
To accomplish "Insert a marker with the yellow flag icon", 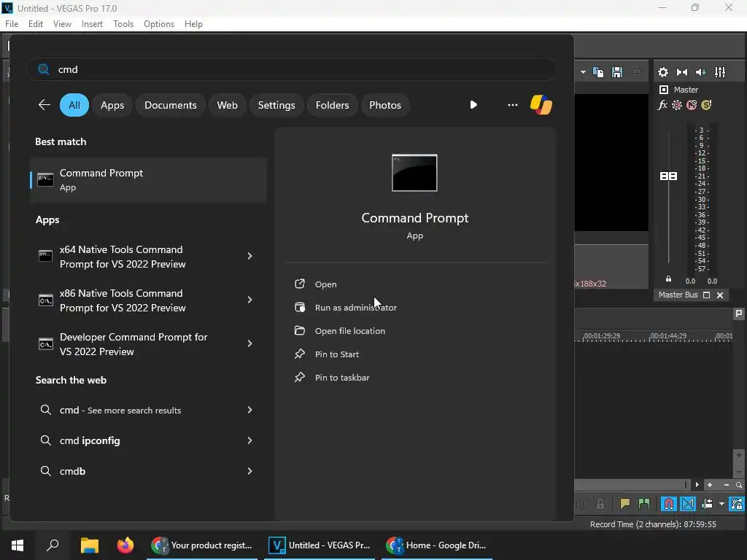I will [624, 504].
